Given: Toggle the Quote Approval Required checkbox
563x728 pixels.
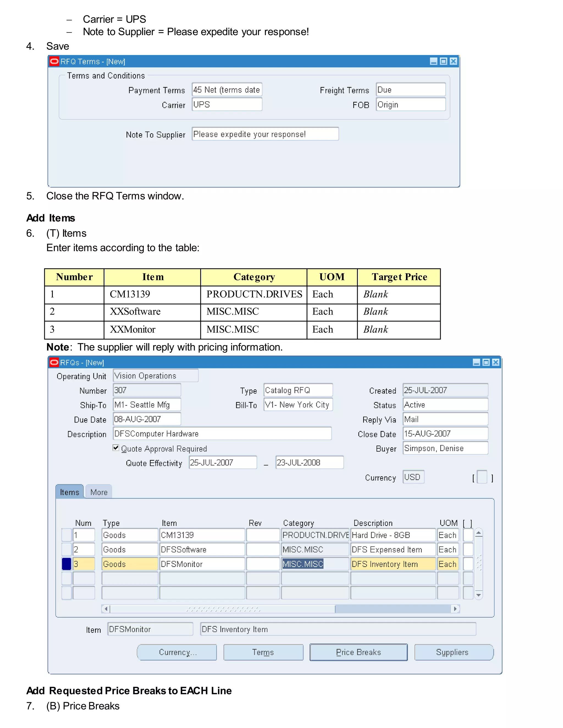Looking at the screenshot, I should pyautogui.click(x=116, y=448).
